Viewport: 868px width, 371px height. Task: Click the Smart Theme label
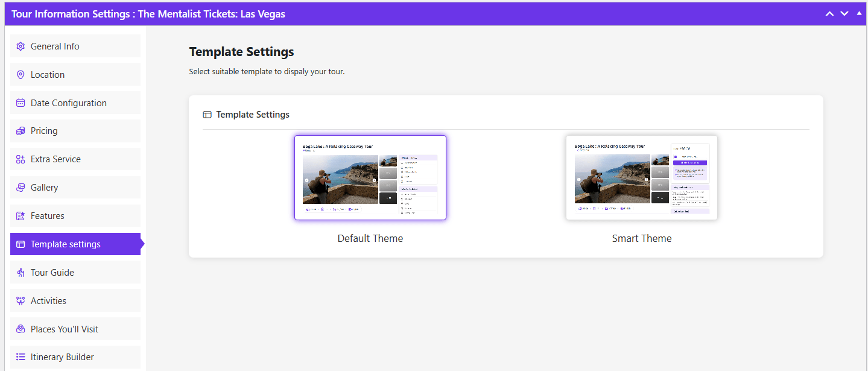tap(642, 238)
